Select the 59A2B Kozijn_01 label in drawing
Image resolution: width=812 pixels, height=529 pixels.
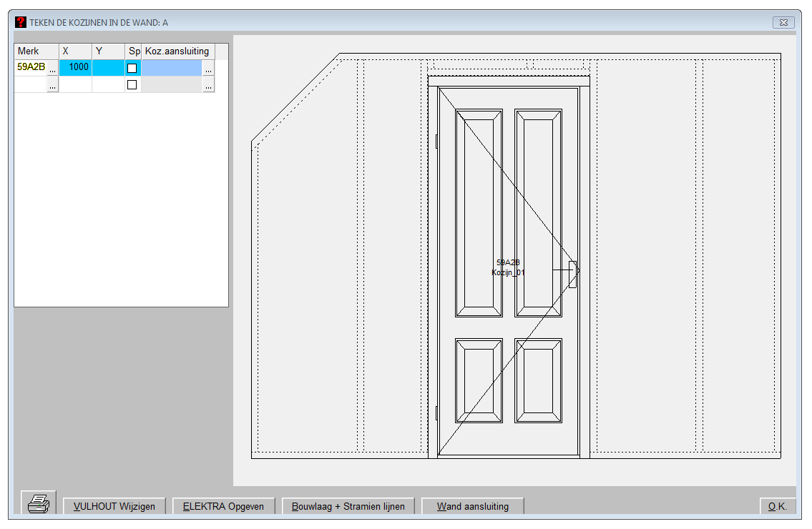(508, 267)
